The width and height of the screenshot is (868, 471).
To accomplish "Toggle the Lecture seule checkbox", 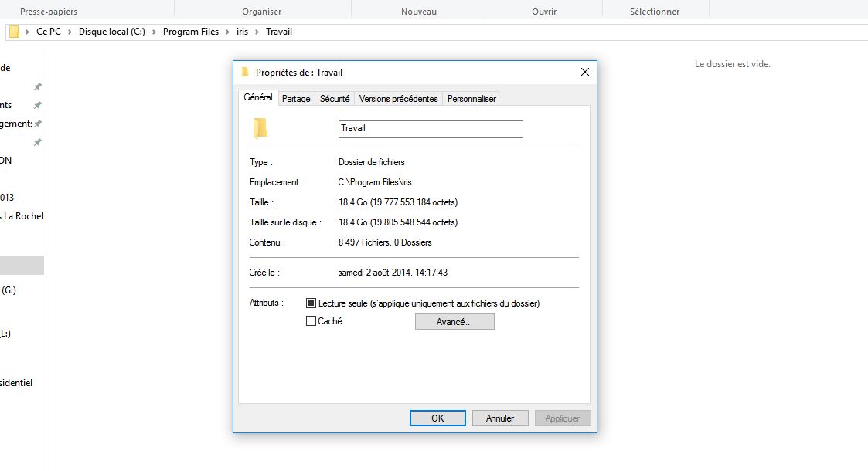I will tap(311, 303).
